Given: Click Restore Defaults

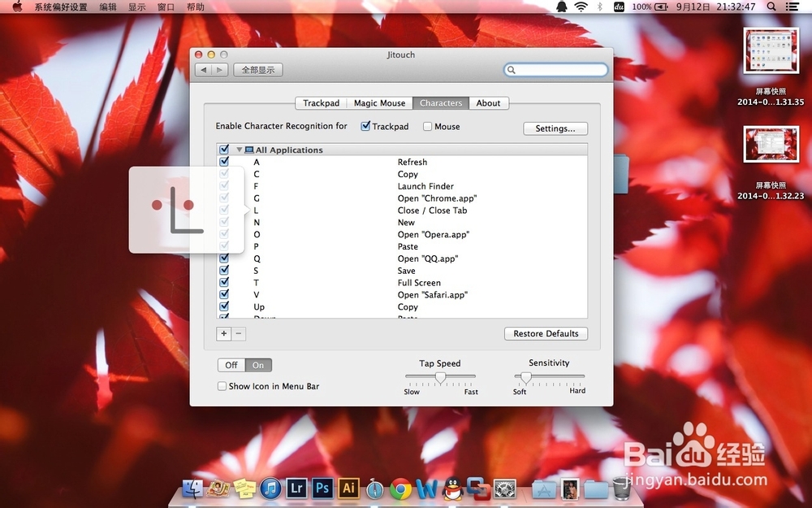Looking at the screenshot, I should pyautogui.click(x=546, y=333).
